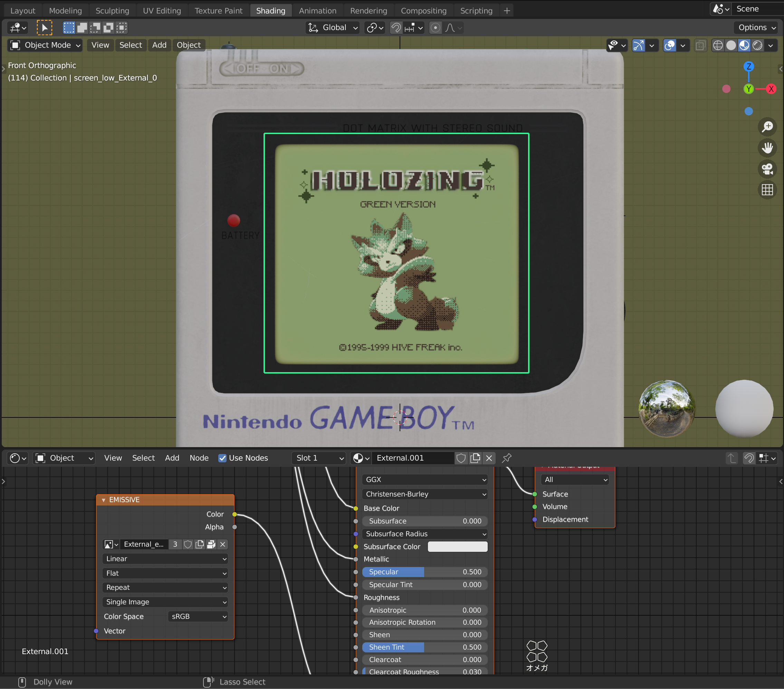This screenshot has height=689, width=784.
Task: Open image file in EMISSIVE node
Action: pyautogui.click(x=211, y=544)
